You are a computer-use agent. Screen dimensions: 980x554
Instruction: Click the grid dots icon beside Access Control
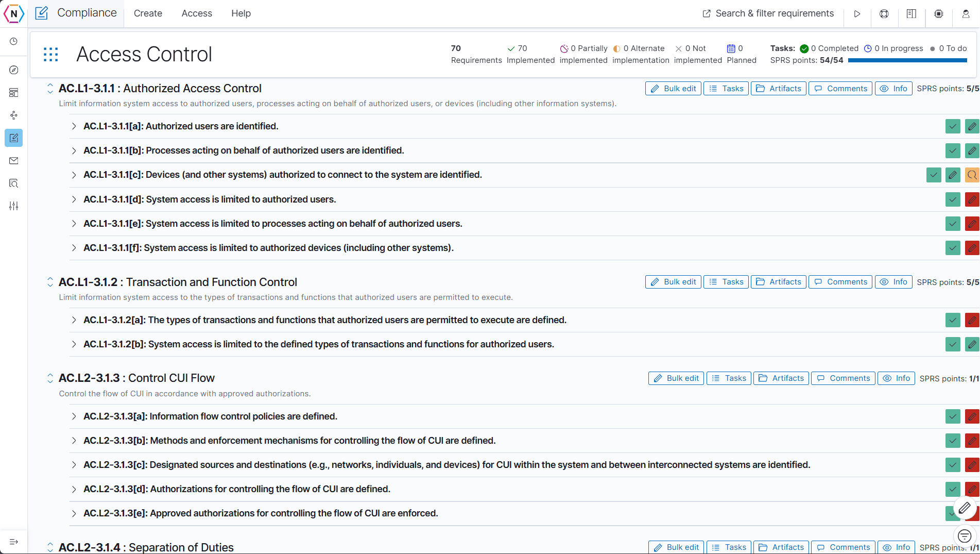pyautogui.click(x=51, y=55)
